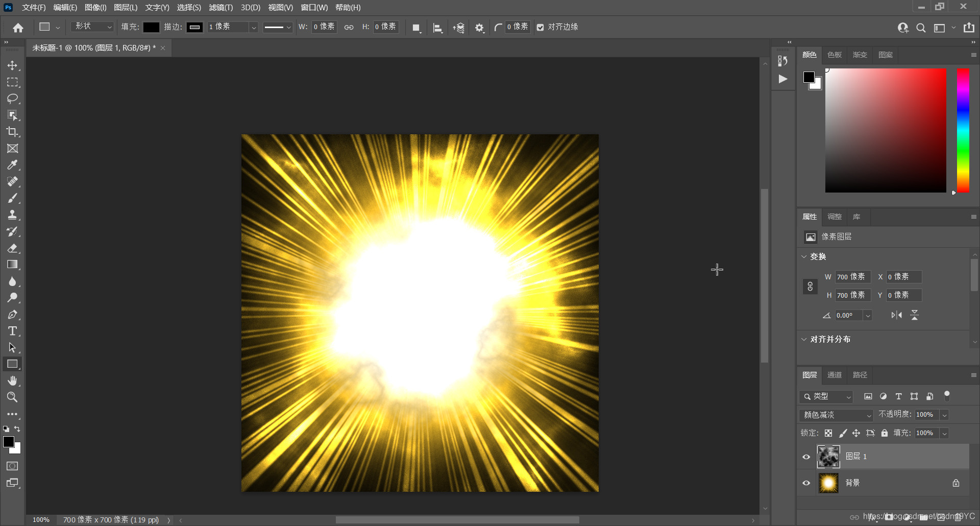The width and height of the screenshot is (980, 526).
Task: Select the Blur tool
Action: click(12, 281)
